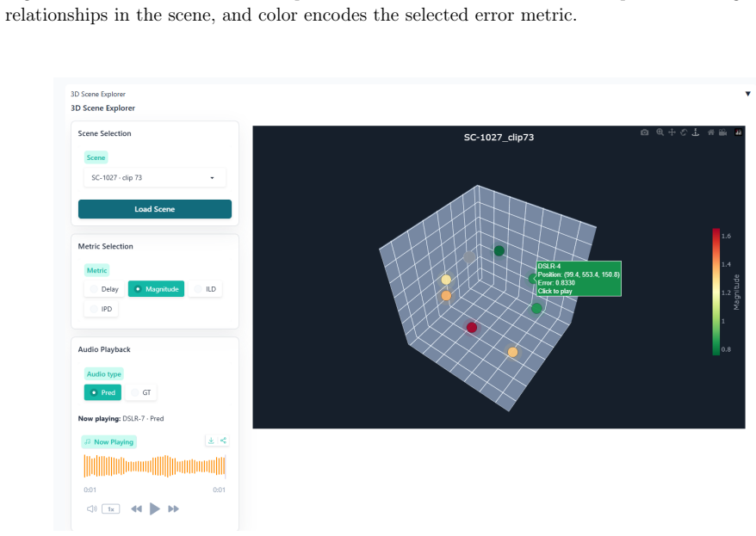Click the Load Scene button
This screenshot has height=536, width=756.
coord(155,209)
